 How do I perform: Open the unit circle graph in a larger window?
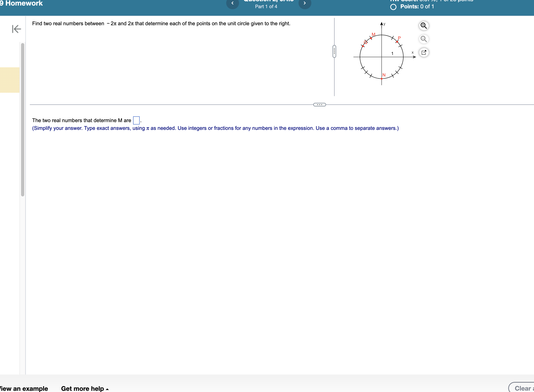pyautogui.click(x=424, y=52)
